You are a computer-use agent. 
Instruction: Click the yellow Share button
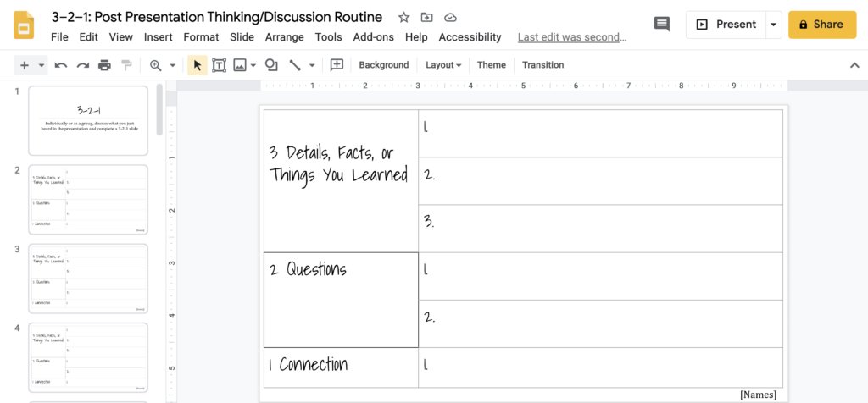tap(822, 25)
